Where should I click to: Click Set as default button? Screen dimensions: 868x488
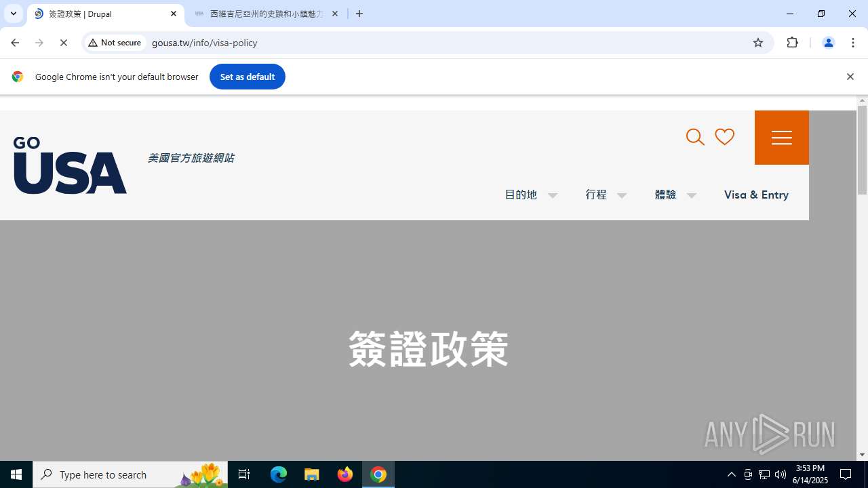click(248, 77)
